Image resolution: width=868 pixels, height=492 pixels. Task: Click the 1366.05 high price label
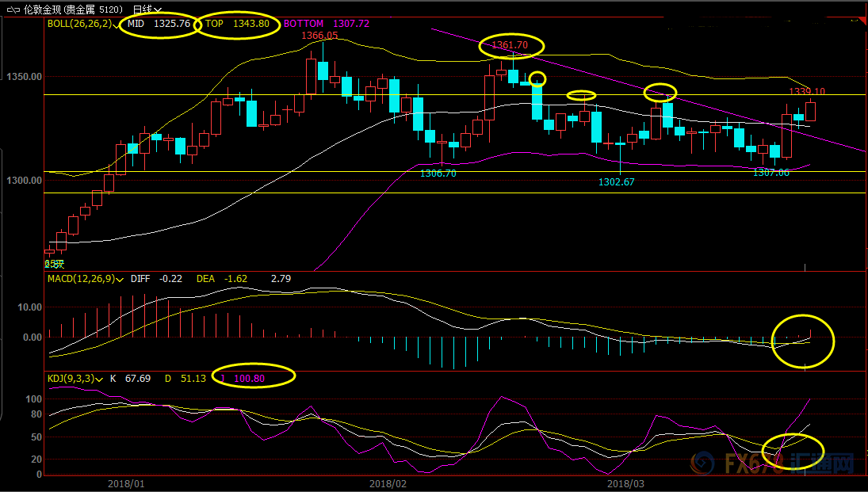click(x=319, y=36)
